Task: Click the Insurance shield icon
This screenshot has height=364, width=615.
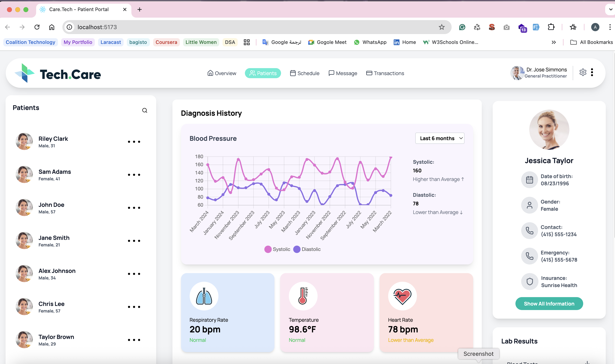Action: (529, 281)
